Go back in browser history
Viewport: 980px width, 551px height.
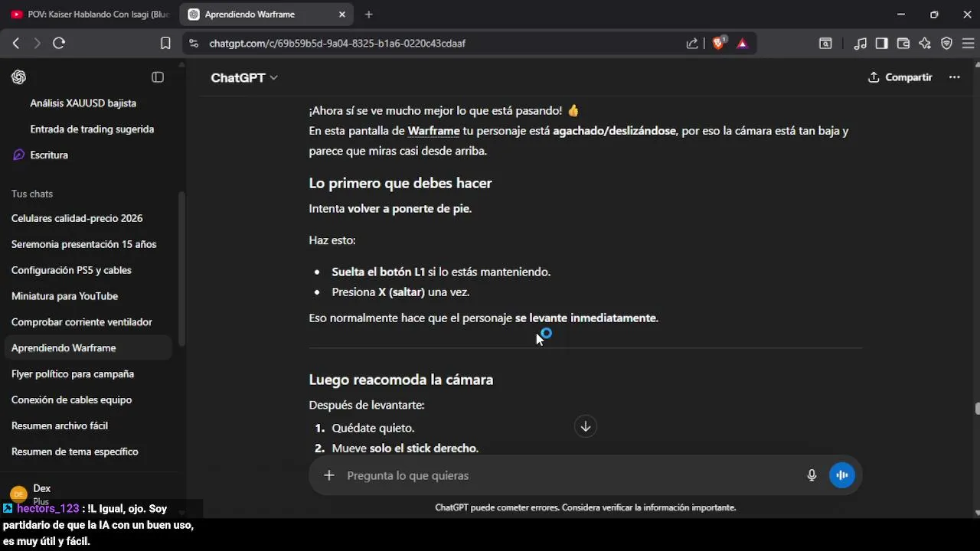click(x=16, y=44)
